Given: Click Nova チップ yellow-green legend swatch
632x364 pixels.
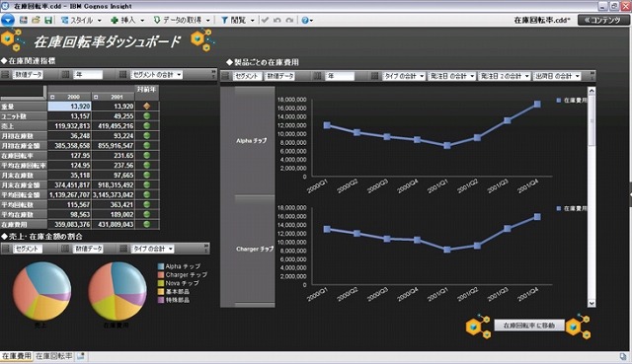Looking at the screenshot, I should (161, 283).
